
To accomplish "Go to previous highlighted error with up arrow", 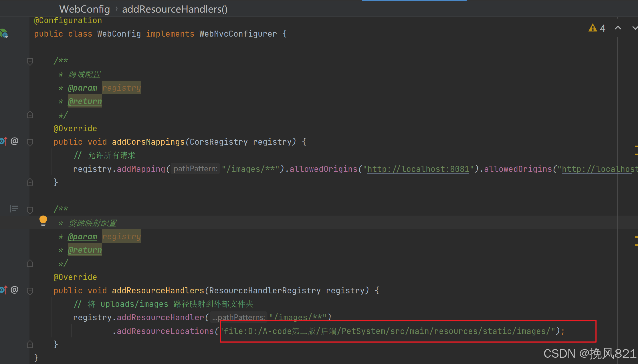I will pos(618,28).
